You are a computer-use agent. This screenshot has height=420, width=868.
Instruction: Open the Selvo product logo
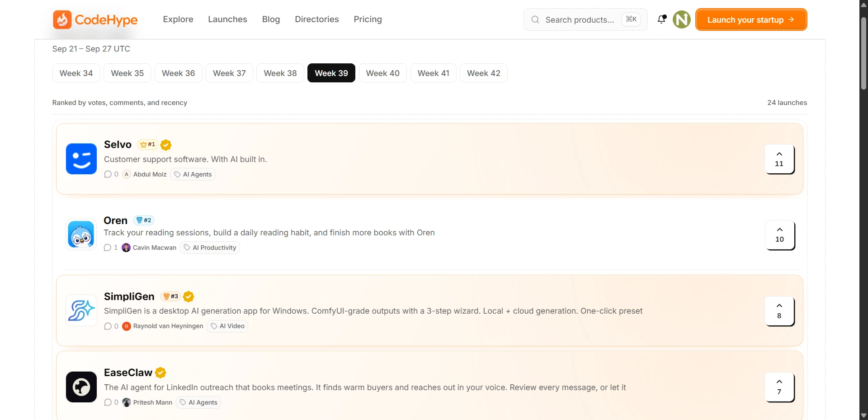click(x=81, y=159)
